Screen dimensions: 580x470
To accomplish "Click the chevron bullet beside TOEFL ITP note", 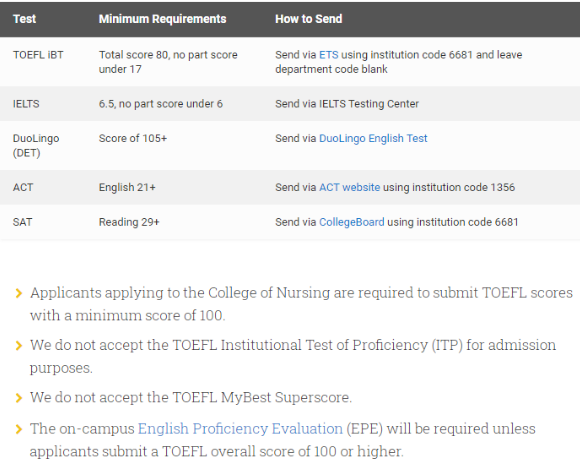I will (18, 346).
